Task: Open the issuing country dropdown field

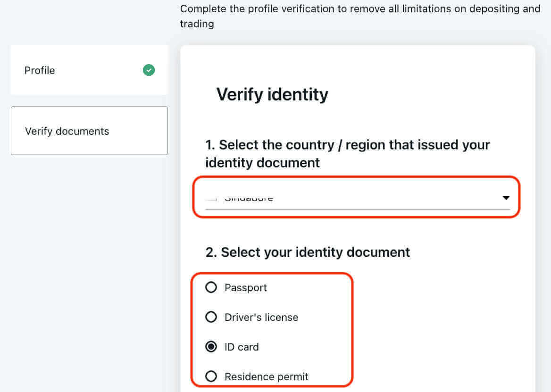Action: point(357,198)
